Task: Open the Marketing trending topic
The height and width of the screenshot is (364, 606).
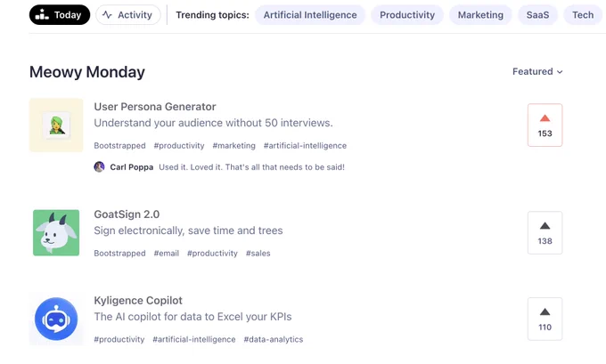Action: [480, 14]
